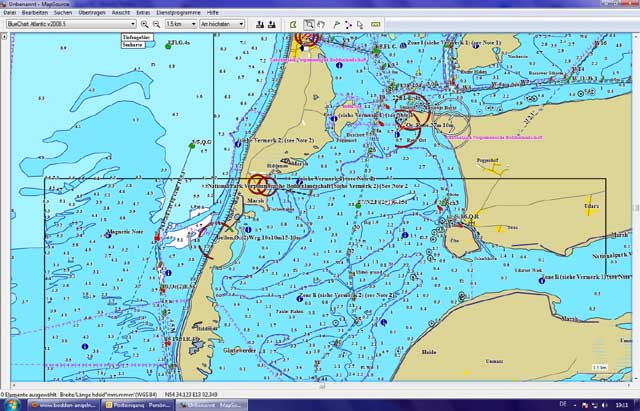640x411 pixels.
Task: Click the zoom in magnifier icon
Action: click(144, 22)
